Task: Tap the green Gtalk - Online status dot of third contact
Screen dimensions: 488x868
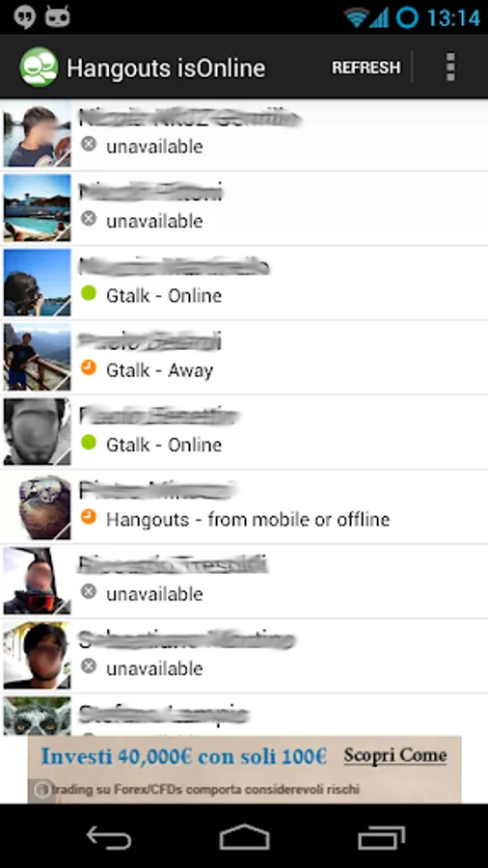Action: click(89, 293)
